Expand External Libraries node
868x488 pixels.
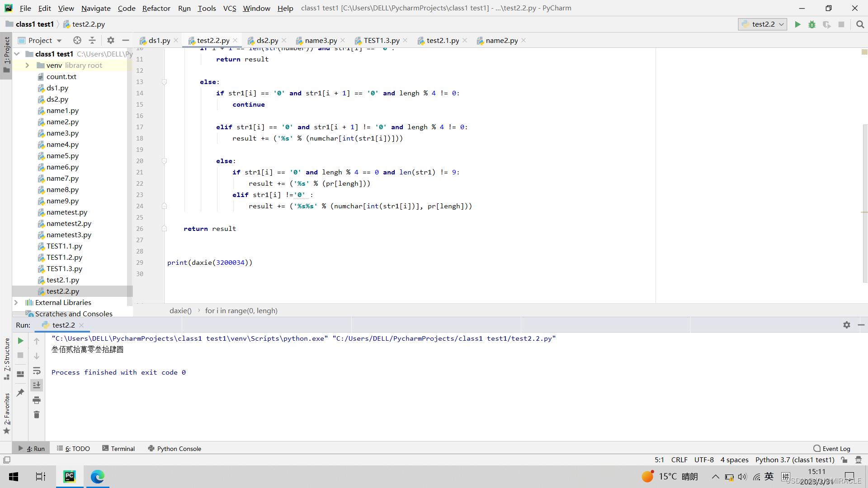pos(16,302)
